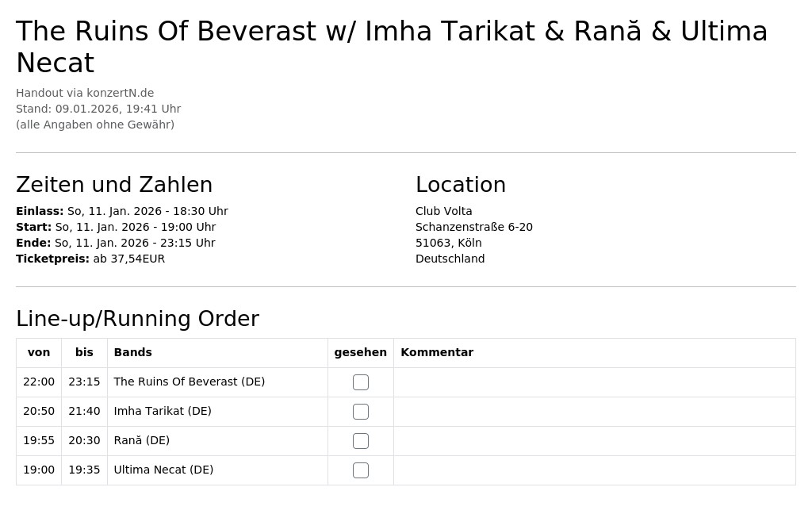Tick the gesehen checkbox for Imha Tarikat

(x=361, y=412)
